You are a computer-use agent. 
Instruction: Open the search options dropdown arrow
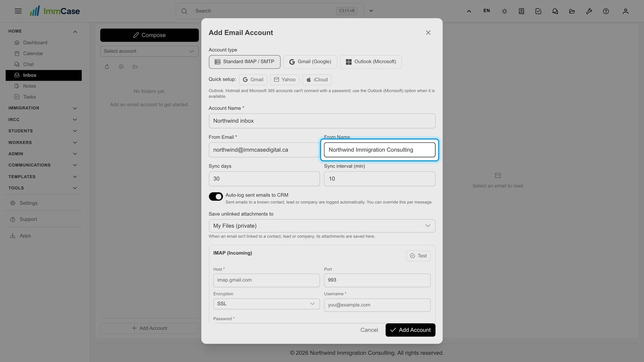coord(371,11)
